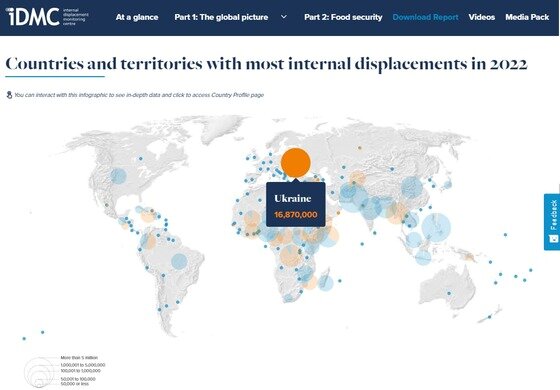Open the Feedback side tab
This screenshot has width=560, height=390.
pyautogui.click(x=552, y=222)
